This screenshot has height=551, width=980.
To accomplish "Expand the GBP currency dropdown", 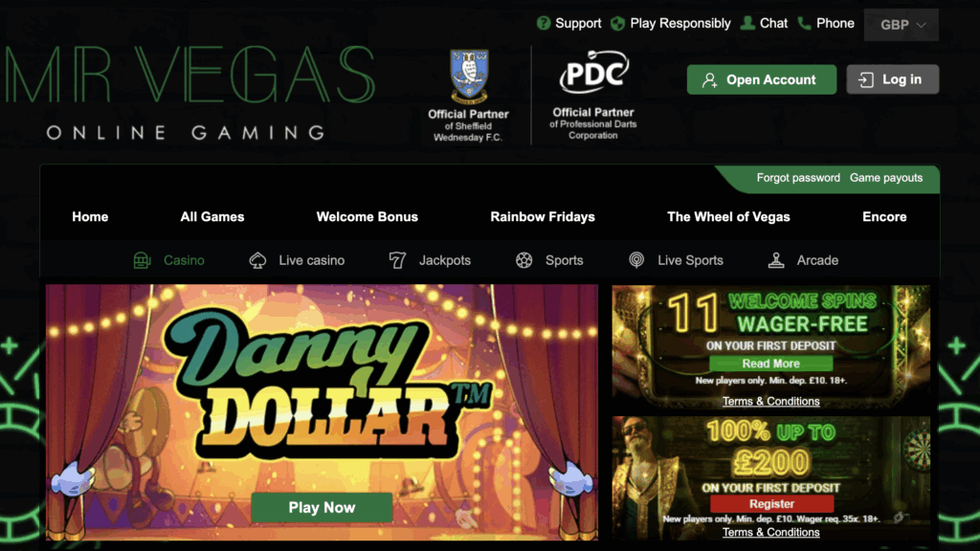I will 902,25.
